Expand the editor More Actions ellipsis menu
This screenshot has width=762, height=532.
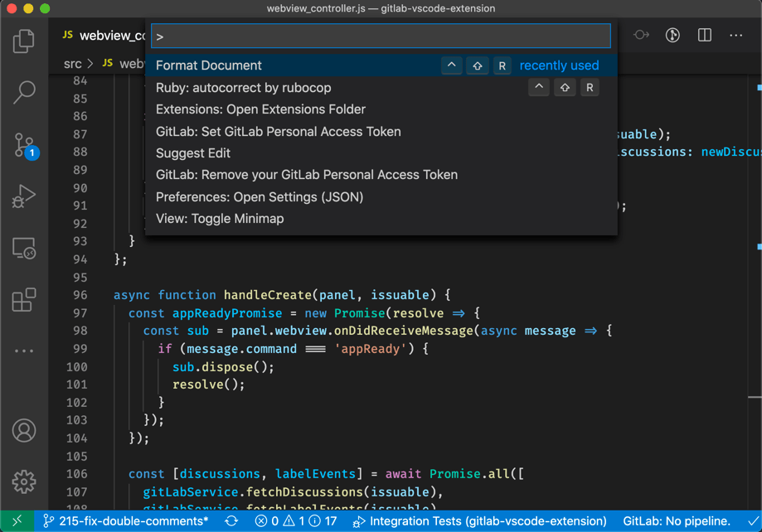736,36
